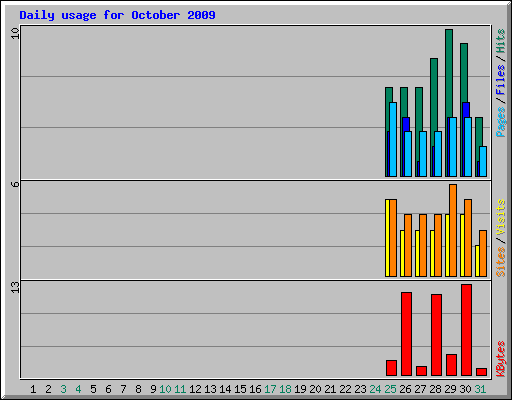This screenshot has width=512, height=400.
Task: Select the orange Sites bar for day 31
Action: click(x=483, y=253)
